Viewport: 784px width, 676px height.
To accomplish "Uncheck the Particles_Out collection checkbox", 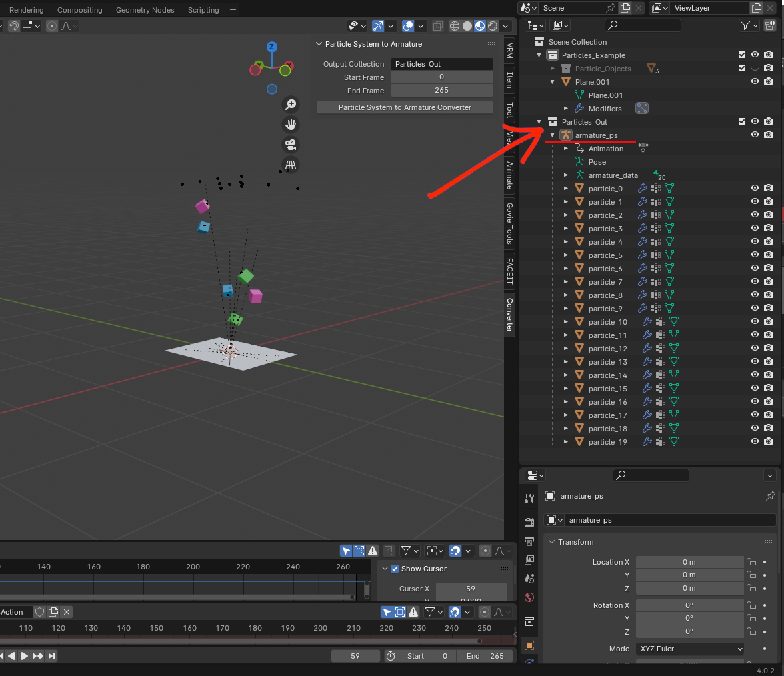I will [742, 122].
